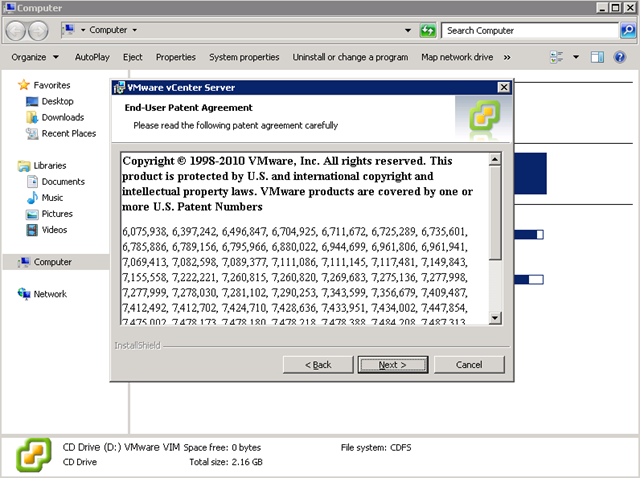Click the Favorites star icon
Screen dimensions: 640x478
(x=24, y=85)
